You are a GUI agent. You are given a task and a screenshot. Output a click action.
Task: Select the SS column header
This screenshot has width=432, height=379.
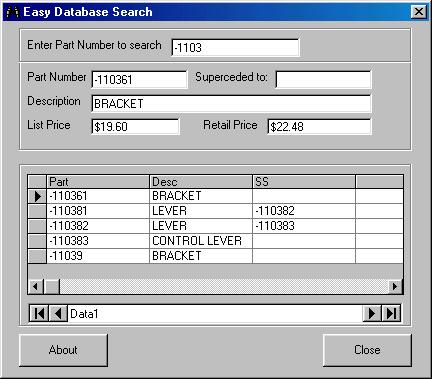coord(304,182)
